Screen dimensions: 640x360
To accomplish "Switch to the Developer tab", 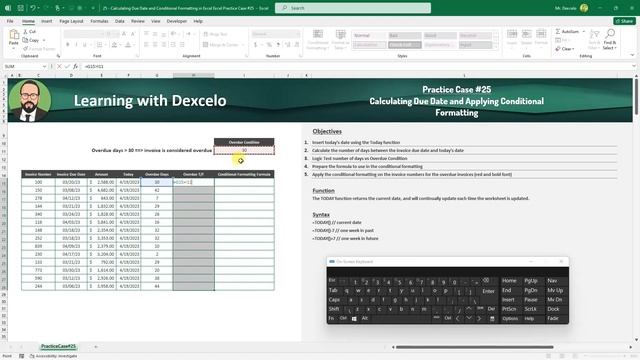I will click(x=177, y=21).
